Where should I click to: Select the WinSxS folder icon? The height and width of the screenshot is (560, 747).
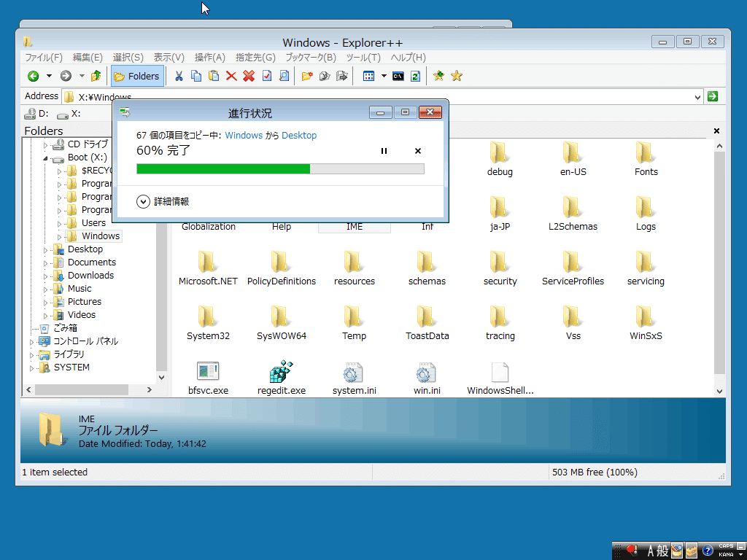pos(645,316)
